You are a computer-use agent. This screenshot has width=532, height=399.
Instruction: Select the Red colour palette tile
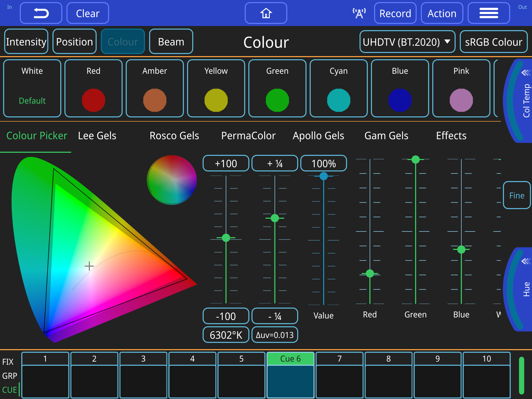pyautogui.click(x=94, y=88)
